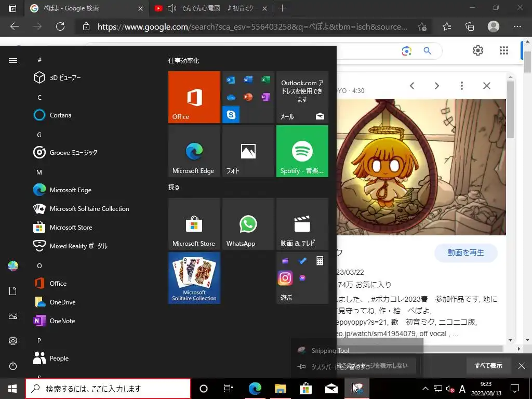Open the Power button in Start
This screenshot has width=532, height=399.
[13, 366]
